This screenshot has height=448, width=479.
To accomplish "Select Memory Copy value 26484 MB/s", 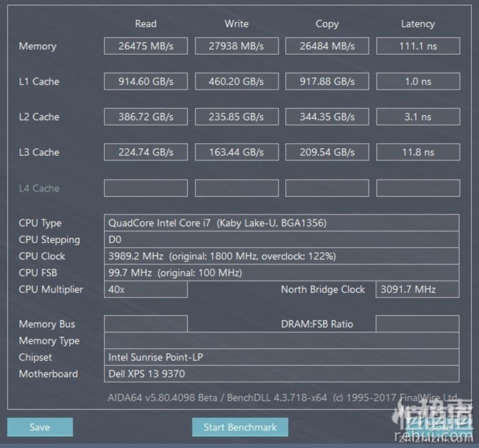I will [327, 46].
